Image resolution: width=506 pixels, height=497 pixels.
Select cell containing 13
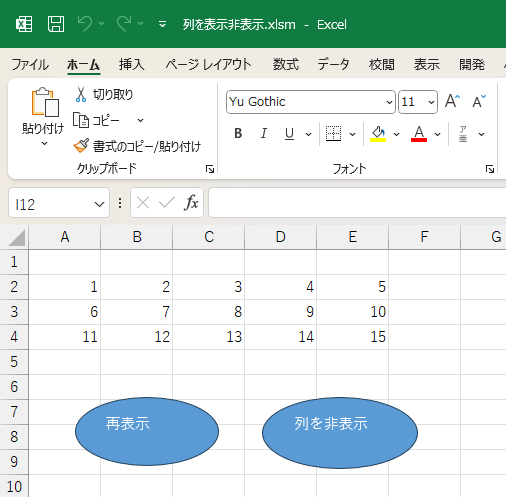(209, 337)
